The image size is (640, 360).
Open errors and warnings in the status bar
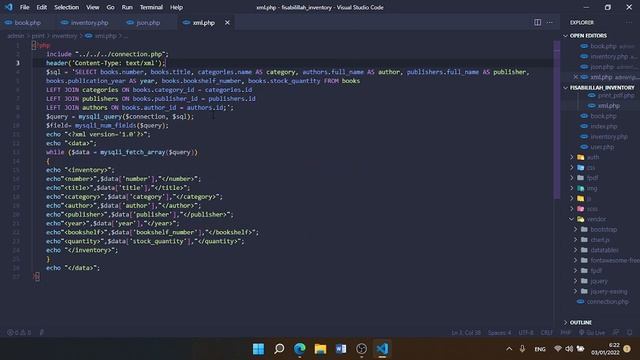19,333
